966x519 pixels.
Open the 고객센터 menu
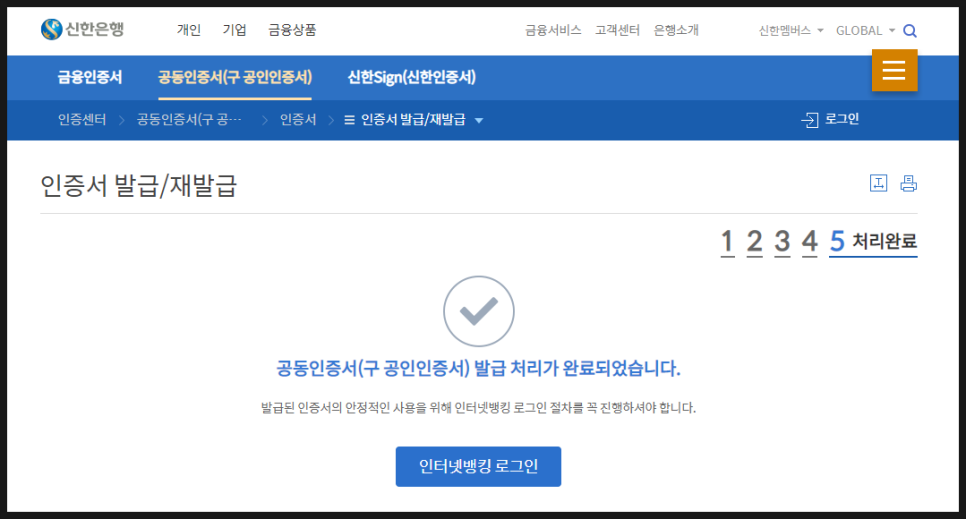[x=617, y=30]
